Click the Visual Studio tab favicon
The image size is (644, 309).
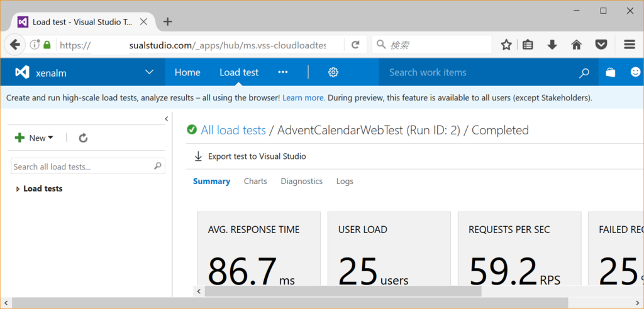23,22
